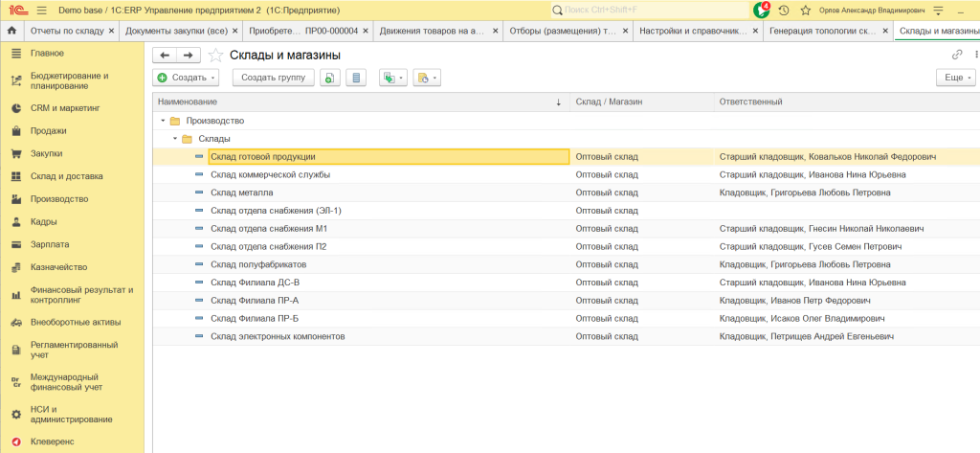Select Склад отдела снабжения П2 row
This screenshot has height=453, width=980.
click(x=567, y=246)
